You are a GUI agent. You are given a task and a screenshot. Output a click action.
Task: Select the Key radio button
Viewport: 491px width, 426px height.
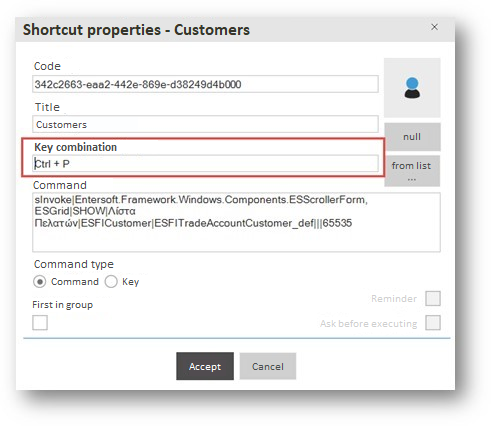pyautogui.click(x=111, y=282)
